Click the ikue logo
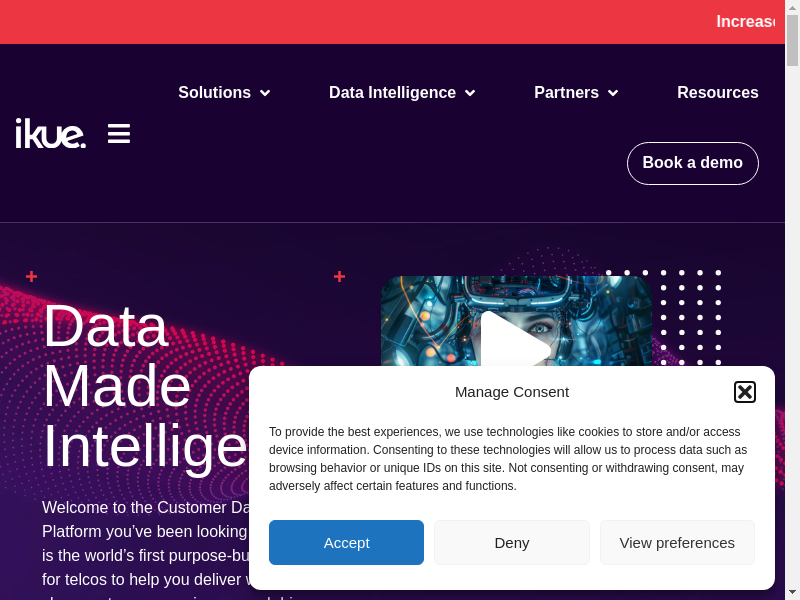 coord(50,133)
